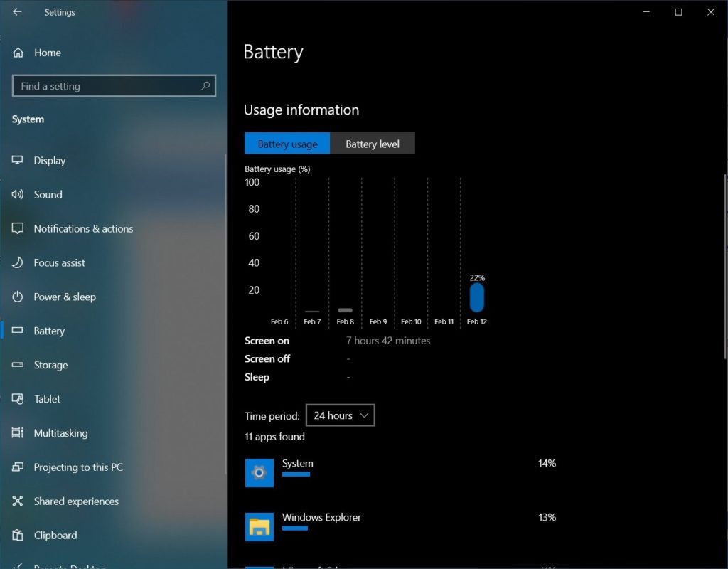Image resolution: width=728 pixels, height=569 pixels.
Task: Click the Feb 12 battery usage bar
Action: pos(476,297)
